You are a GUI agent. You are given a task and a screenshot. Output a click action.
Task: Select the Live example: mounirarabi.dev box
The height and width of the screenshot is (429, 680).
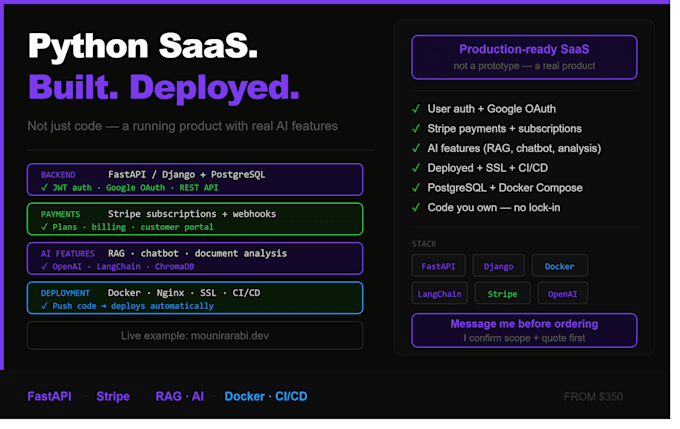pos(195,336)
